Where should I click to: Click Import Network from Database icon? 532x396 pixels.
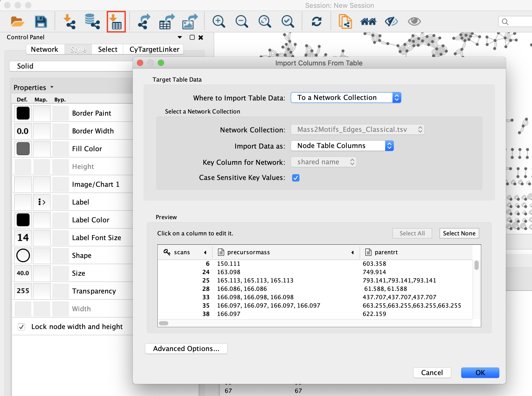click(92, 21)
